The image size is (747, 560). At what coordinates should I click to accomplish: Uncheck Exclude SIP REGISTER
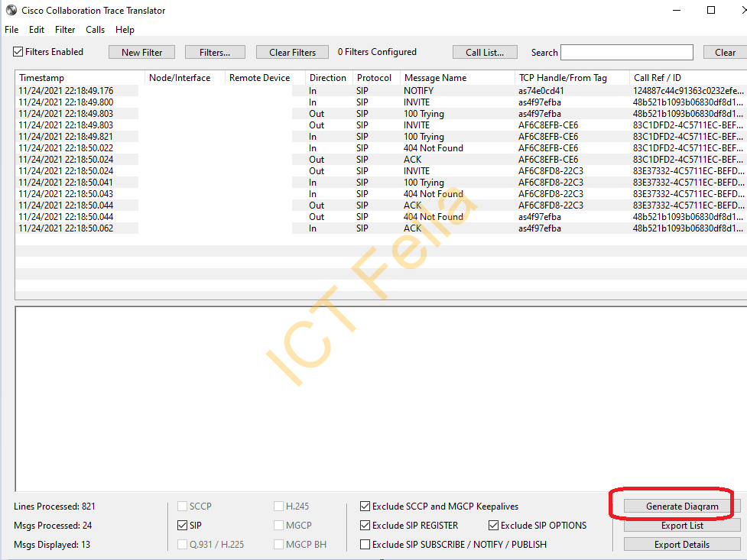[x=365, y=525]
